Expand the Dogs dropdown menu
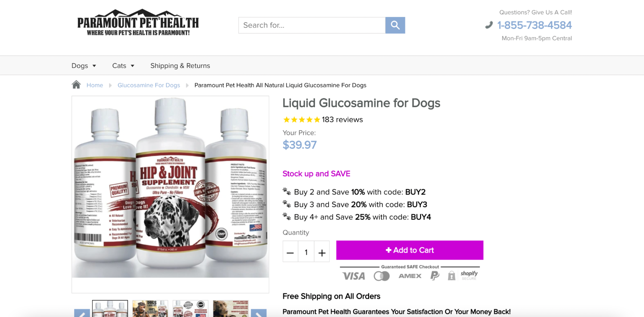This screenshot has width=644, height=317. point(84,66)
